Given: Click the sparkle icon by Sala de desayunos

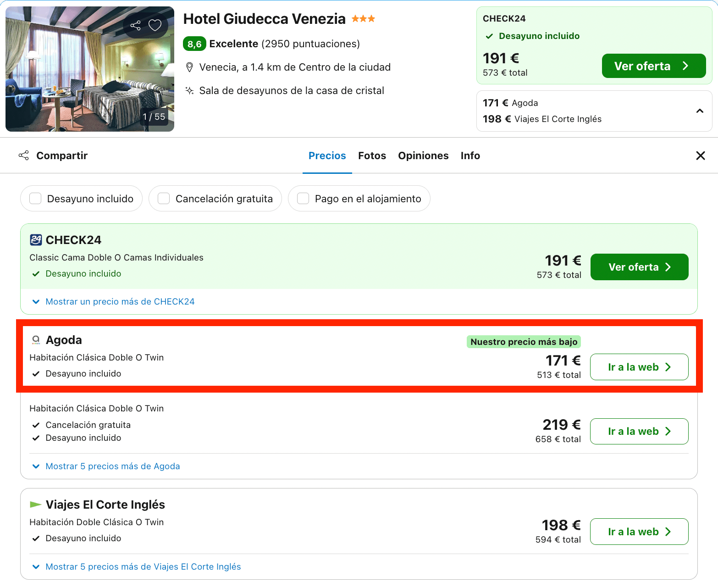Looking at the screenshot, I should click(x=189, y=91).
